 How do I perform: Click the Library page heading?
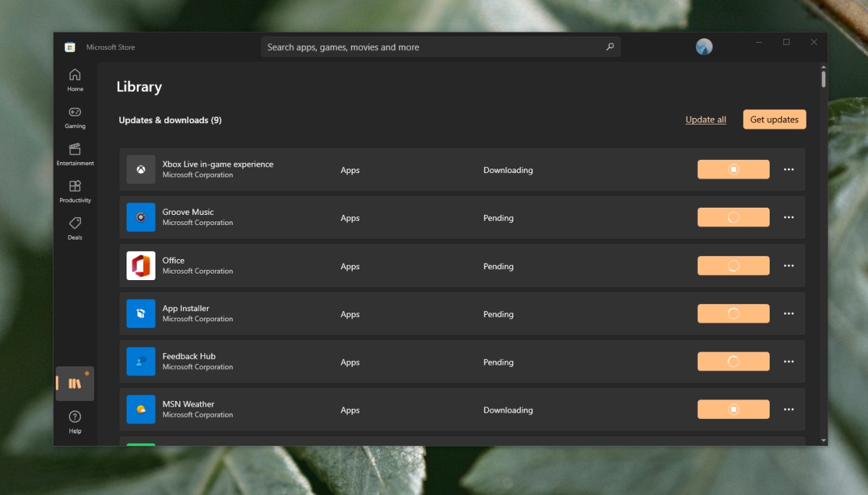[x=139, y=87]
